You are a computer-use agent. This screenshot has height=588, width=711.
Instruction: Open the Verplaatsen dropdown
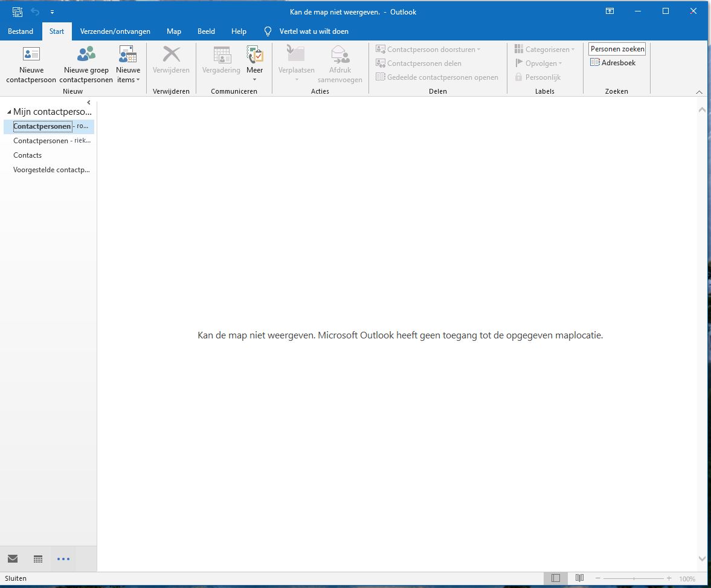296,65
